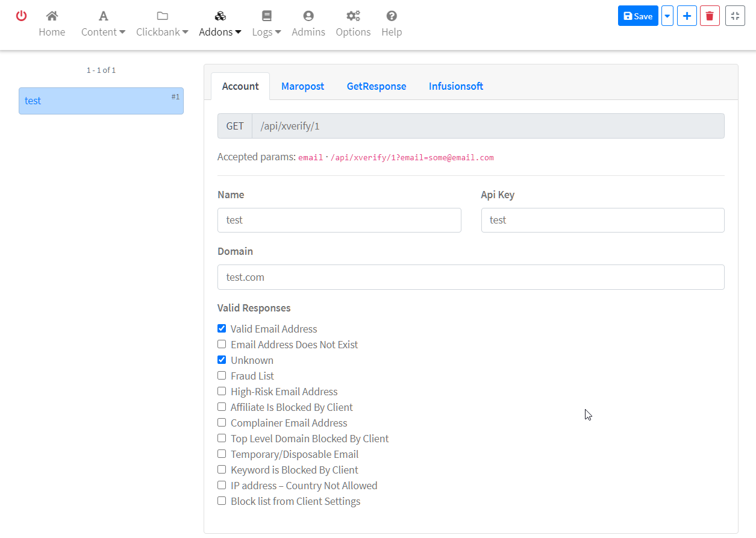756x538 pixels.
Task: Click the Save button
Action: 638,16
